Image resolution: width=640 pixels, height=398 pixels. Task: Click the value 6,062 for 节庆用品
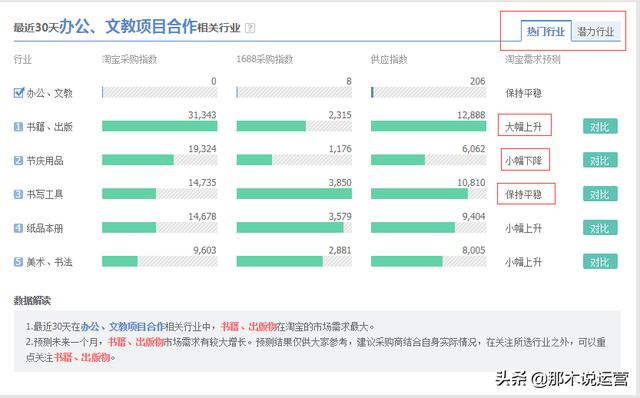[474, 149]
